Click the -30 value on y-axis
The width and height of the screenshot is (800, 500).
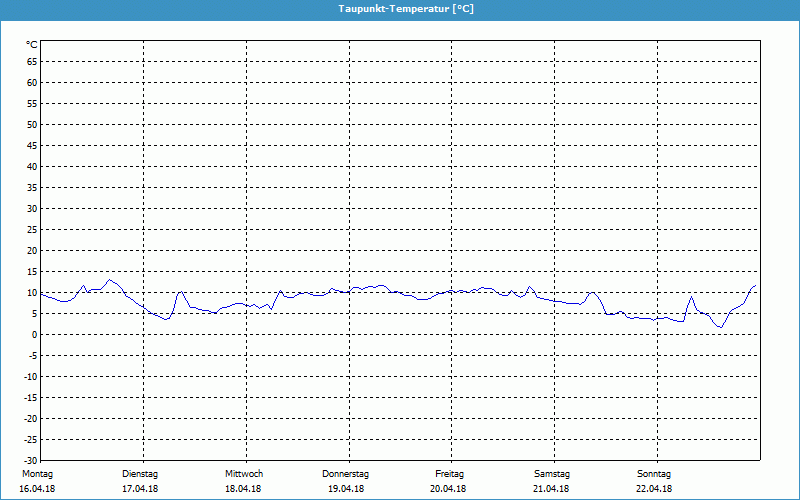click(31, 461)
